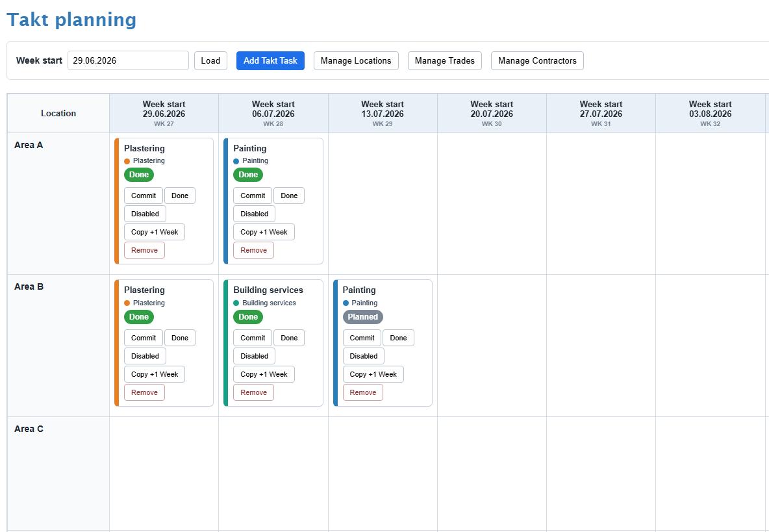
Task: Click the Week start date input field
Action: [128, 60]
